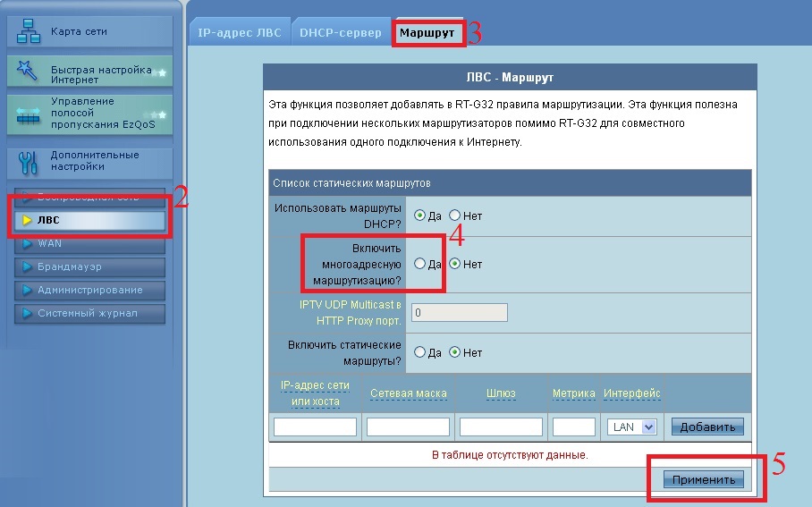
Task: Open the Беспроводная сеть menu item
Action: (89, 198)
